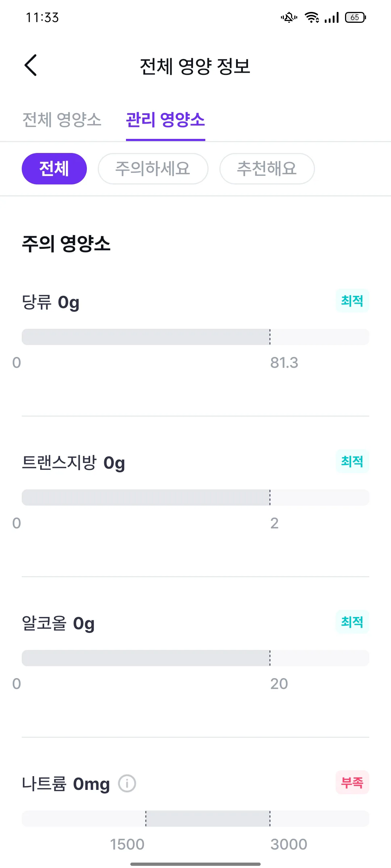Filter by 주의하세요 chip
The image size is (391, 868).
(153, 169)
